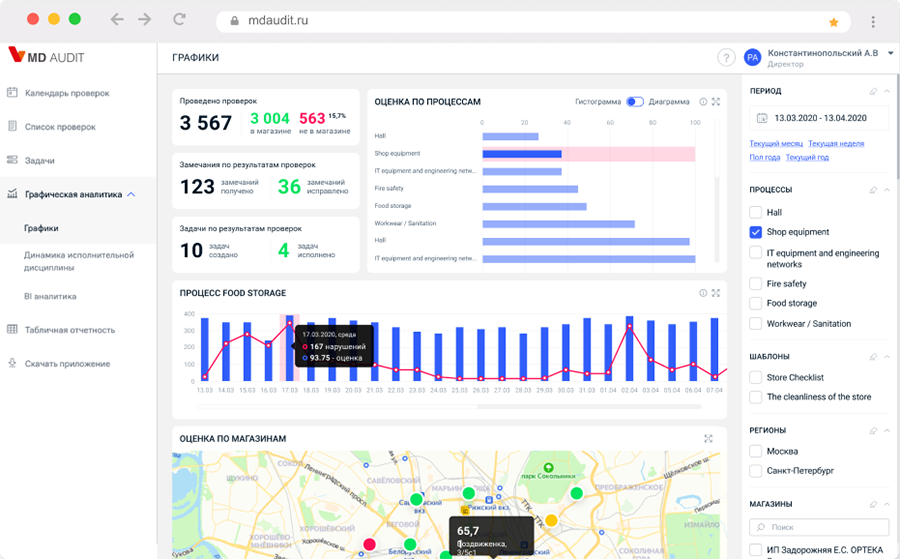Click the calendar icon in date range field
The image size is (900, 559).
coord(762,118)
